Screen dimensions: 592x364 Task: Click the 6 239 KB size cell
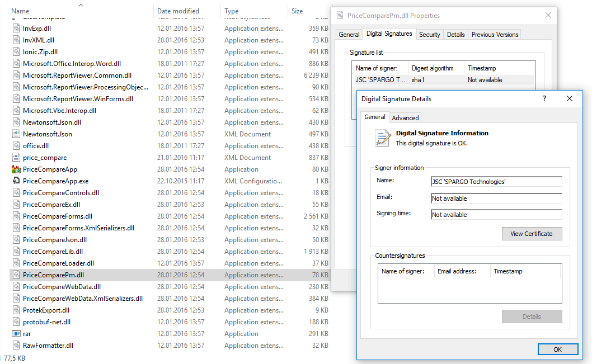point(316,75)
